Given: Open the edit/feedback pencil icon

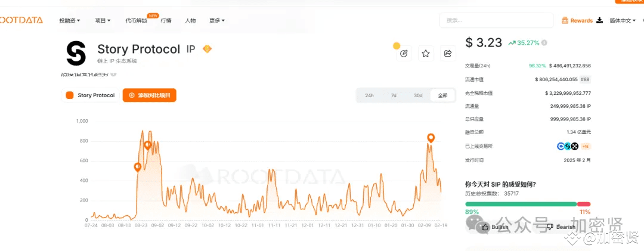Looking at the screenshot, I should point(404,54).
